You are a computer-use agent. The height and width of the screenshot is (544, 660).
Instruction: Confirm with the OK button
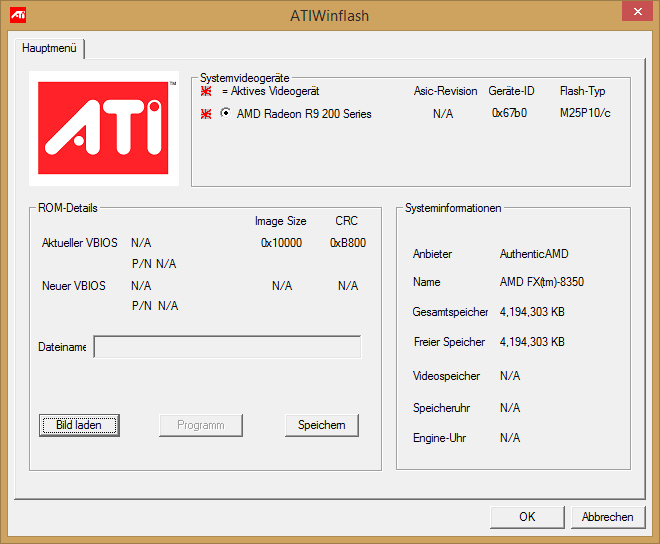pos(527,517)
